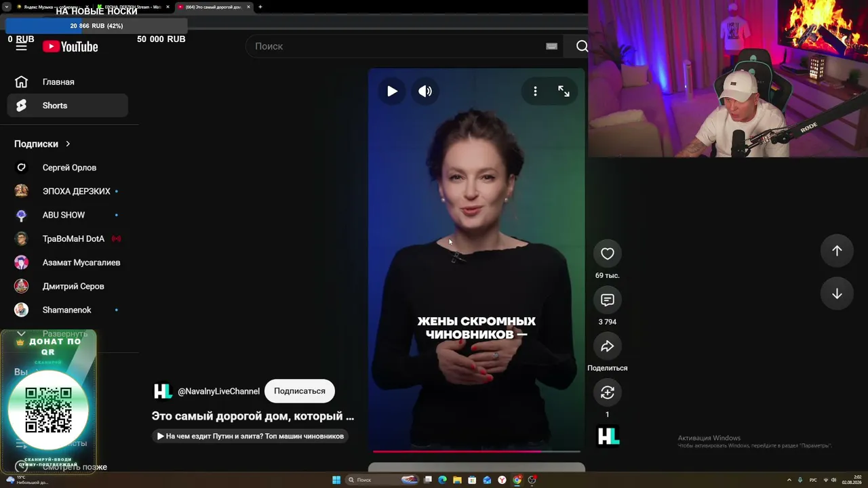Open Microsoft Edge from the taskbar

tap(443, 480)
